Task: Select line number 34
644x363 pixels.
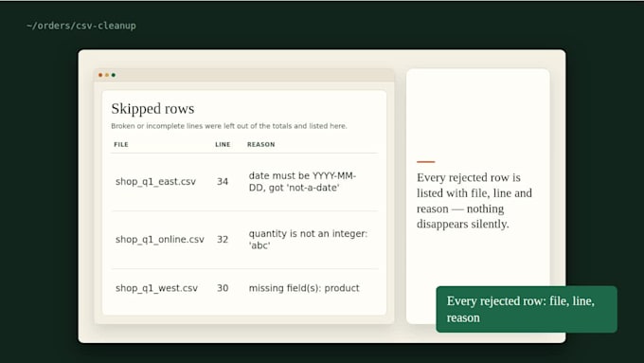Action: click(x=223, y=181)
